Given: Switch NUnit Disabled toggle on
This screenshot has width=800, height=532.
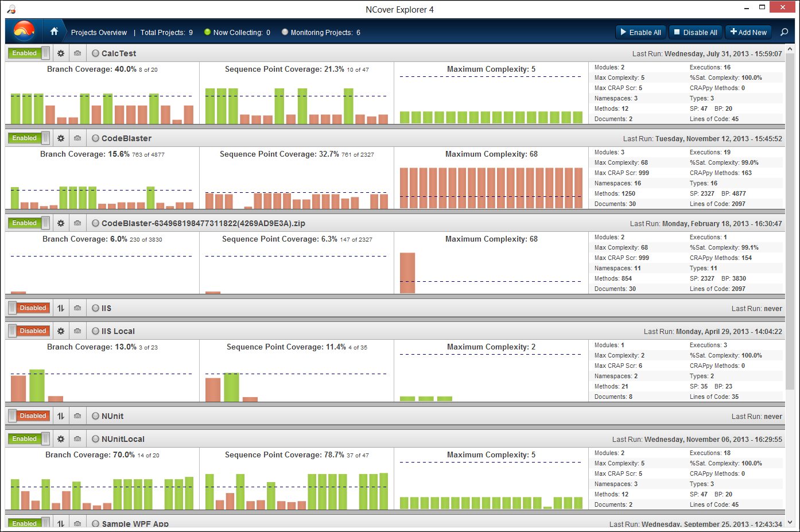Looking at the screenshot, I should [x=29, y=416].
